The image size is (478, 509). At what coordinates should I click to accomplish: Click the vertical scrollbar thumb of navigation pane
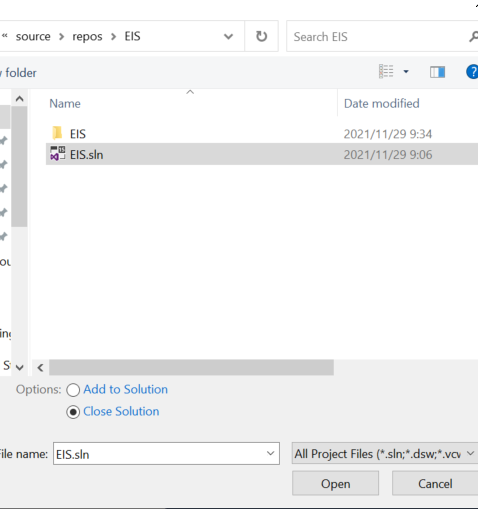[19, 167]
